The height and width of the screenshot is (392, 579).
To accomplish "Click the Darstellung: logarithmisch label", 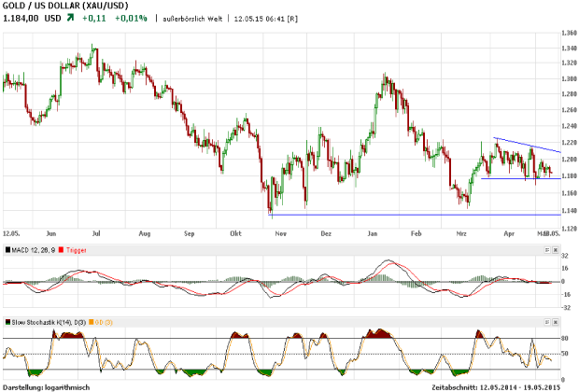I will click(47, 386).
